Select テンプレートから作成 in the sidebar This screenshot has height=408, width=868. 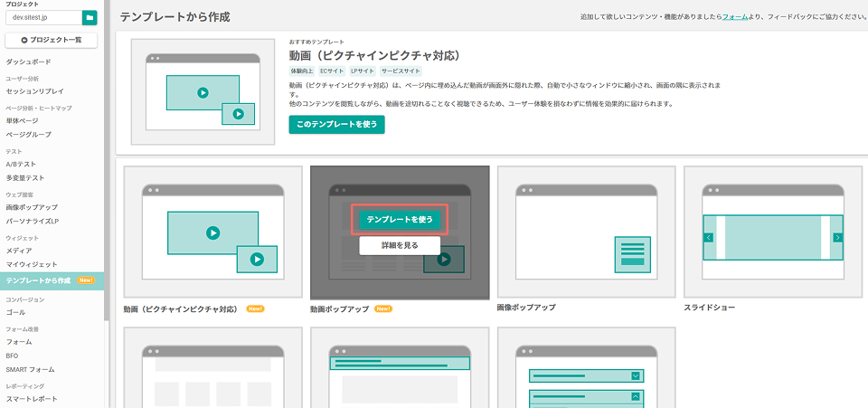[x=52, y=280]
